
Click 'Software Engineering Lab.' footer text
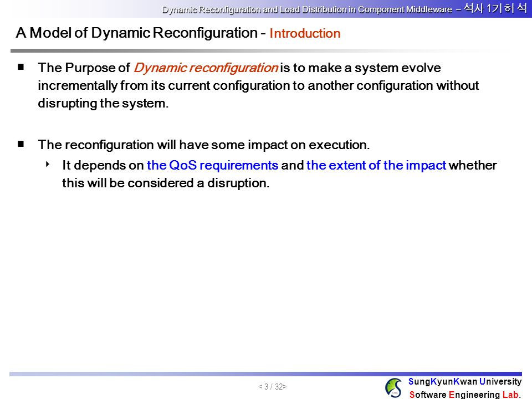coord(465,394)
